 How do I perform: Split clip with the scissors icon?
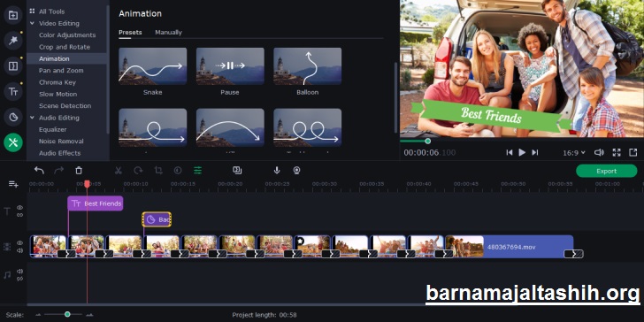click(119, 171)
